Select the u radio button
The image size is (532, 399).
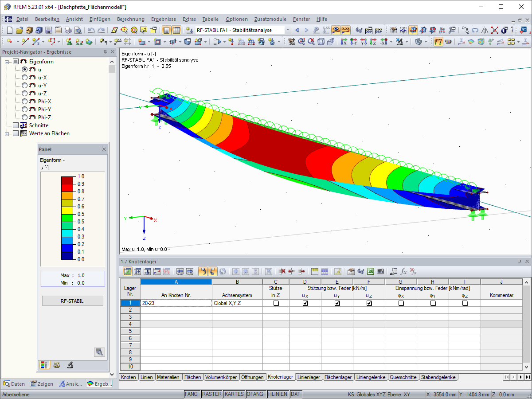tap(25, 70)
